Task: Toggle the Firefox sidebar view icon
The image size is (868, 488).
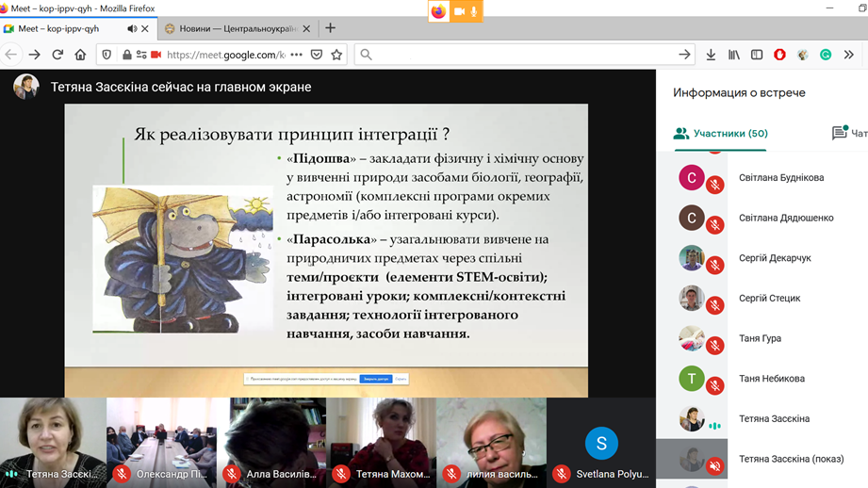Action: (x=757, y=55)
